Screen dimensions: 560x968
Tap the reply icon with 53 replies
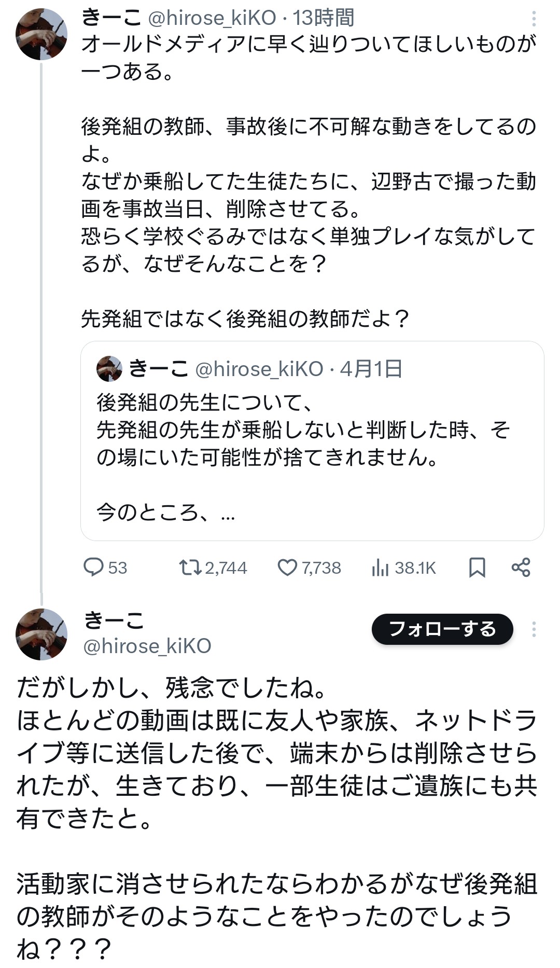click(94, 567)
